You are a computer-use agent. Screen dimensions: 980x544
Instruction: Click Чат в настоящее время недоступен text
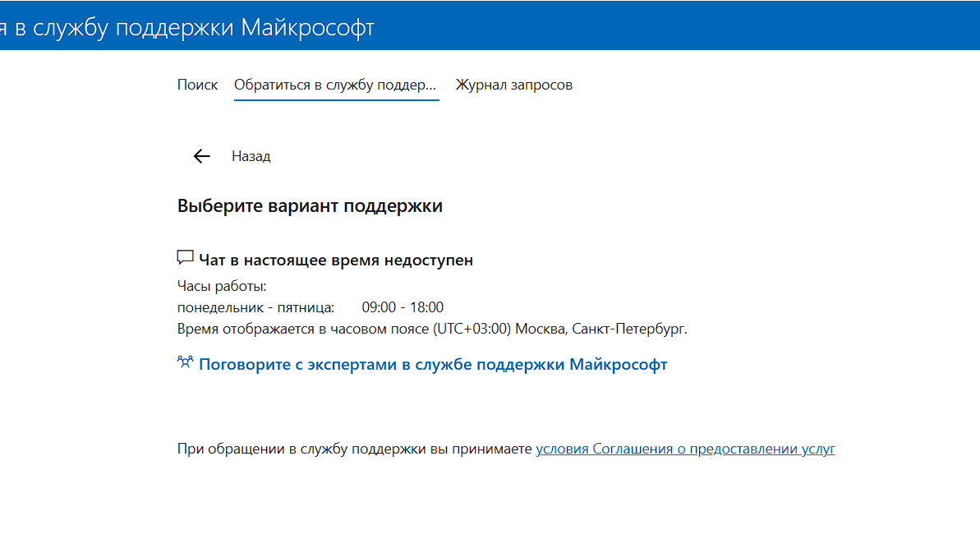336,260
